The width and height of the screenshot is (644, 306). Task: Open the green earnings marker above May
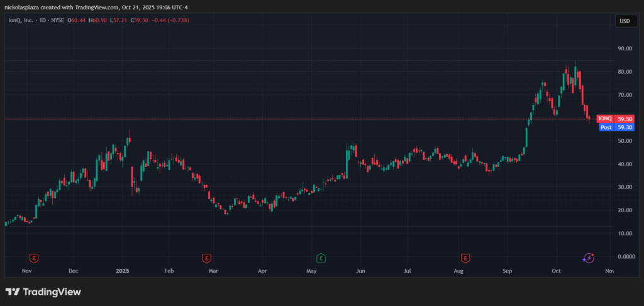pyautogui.click(x=321, y=258)
